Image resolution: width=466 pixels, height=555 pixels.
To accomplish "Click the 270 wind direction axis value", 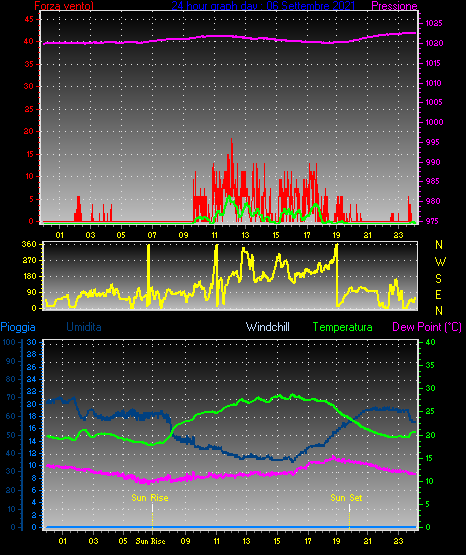I will tap(29, 260).
